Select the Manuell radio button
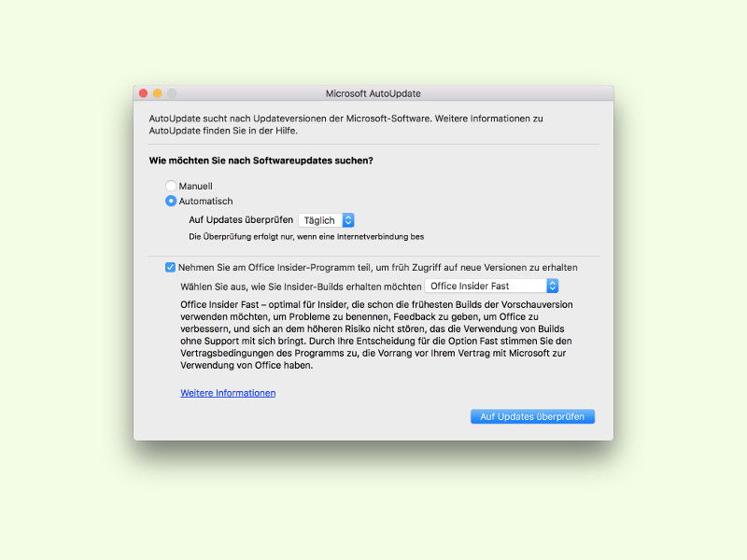The width and height of the screenshot is (747, 560). click(x=171, y=186)
